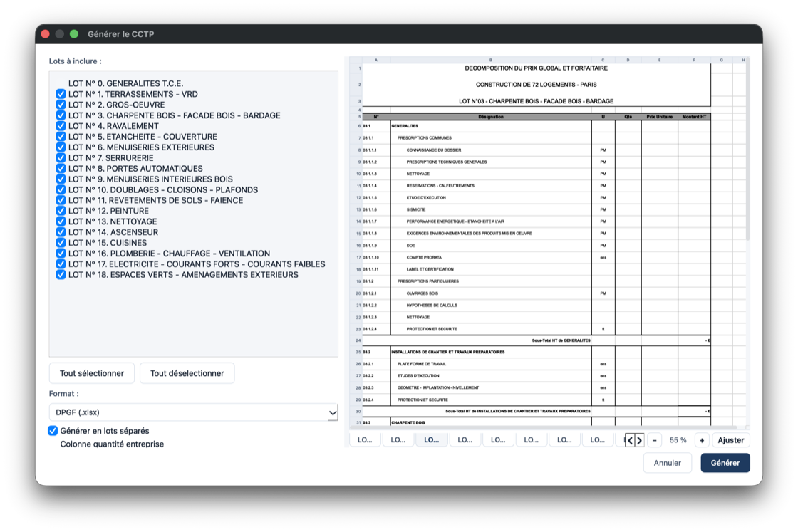Click CONNAISSANCE DU DOSSIER cell
The image size is (798, 532).
pyautogui.click(x=434, y=150)
